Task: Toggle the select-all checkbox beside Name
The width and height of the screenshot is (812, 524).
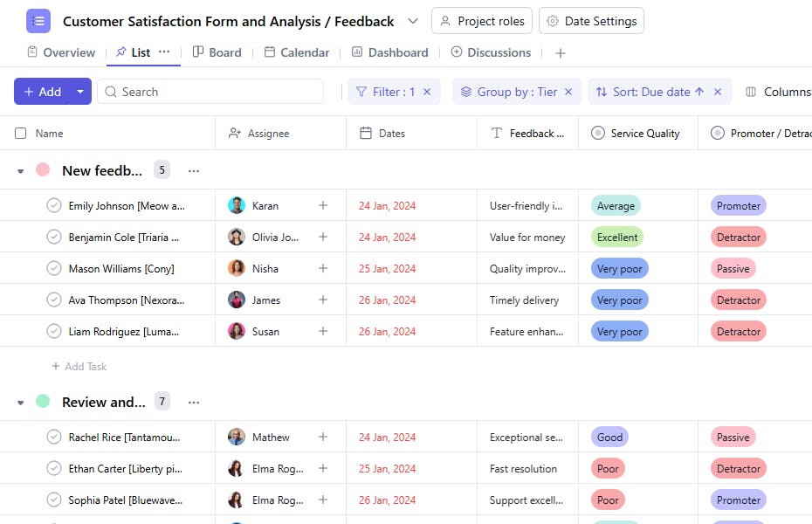Action: coord(21,134)
